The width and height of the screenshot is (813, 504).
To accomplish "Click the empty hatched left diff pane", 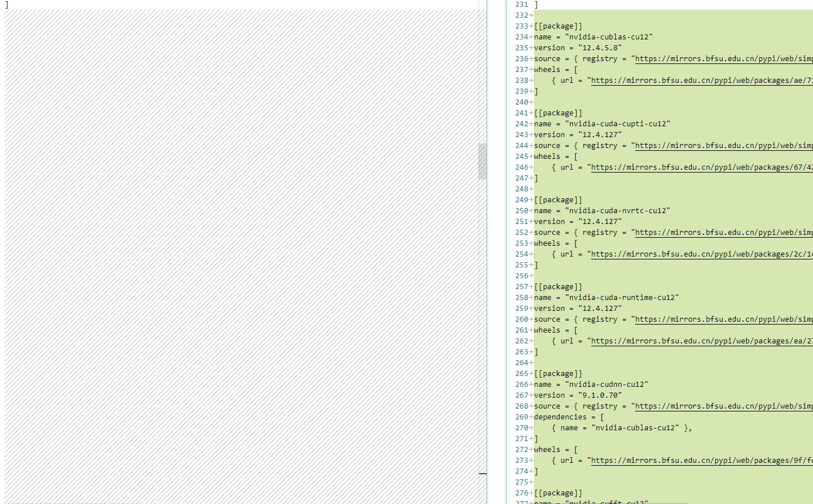I will click(x=240, y=257).
